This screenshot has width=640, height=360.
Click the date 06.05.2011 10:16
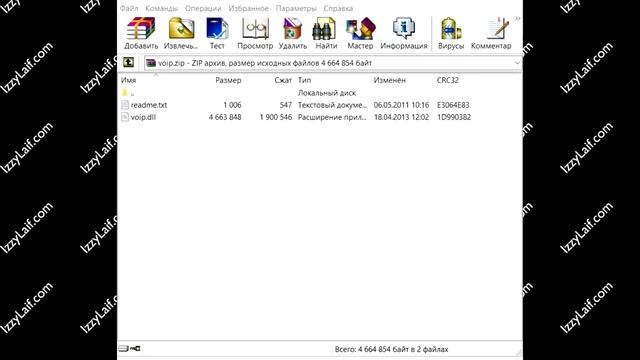(401, 105)
